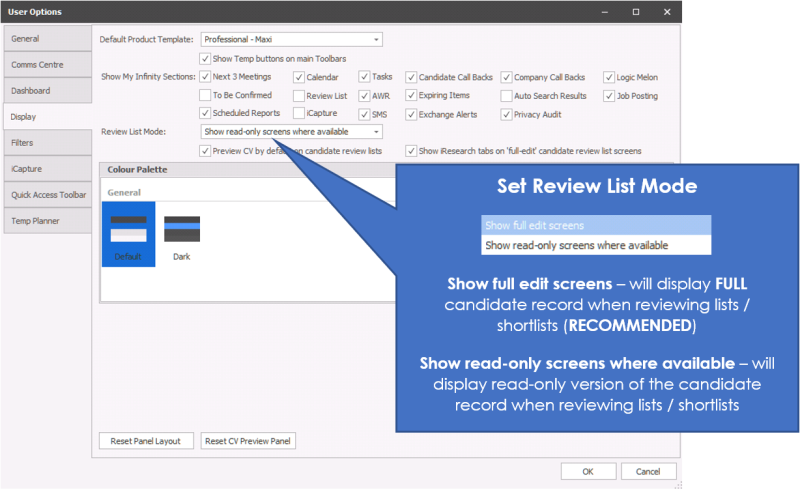Switch to the Temp Planner tab
The image size is (800, 490).
46,221
